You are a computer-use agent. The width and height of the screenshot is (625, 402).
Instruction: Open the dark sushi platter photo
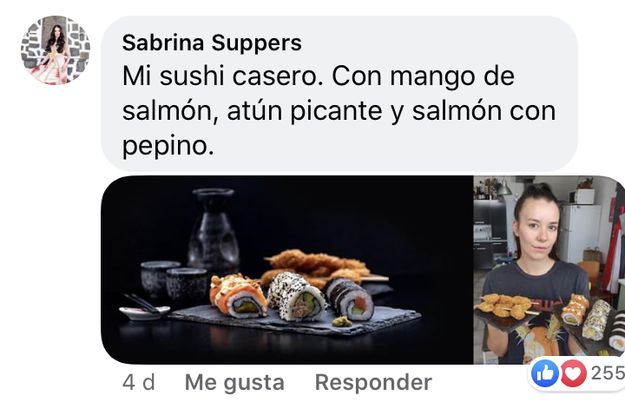coord(287,270)
